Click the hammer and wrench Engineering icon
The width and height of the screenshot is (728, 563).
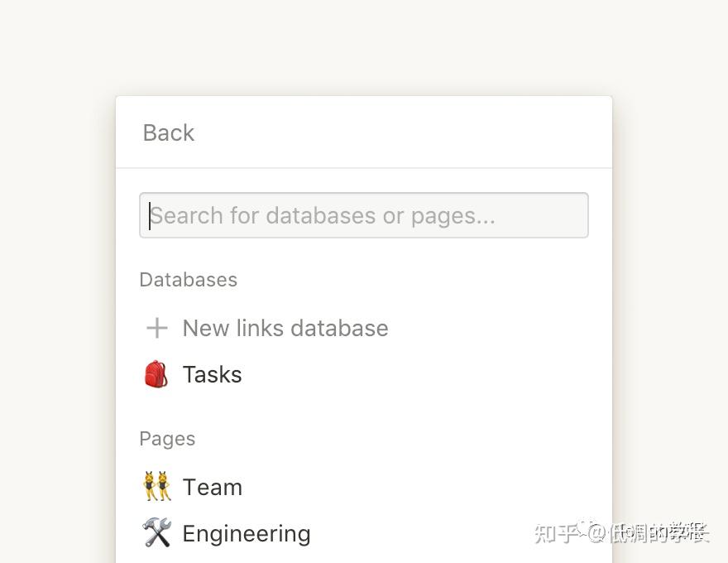(156, 533)
